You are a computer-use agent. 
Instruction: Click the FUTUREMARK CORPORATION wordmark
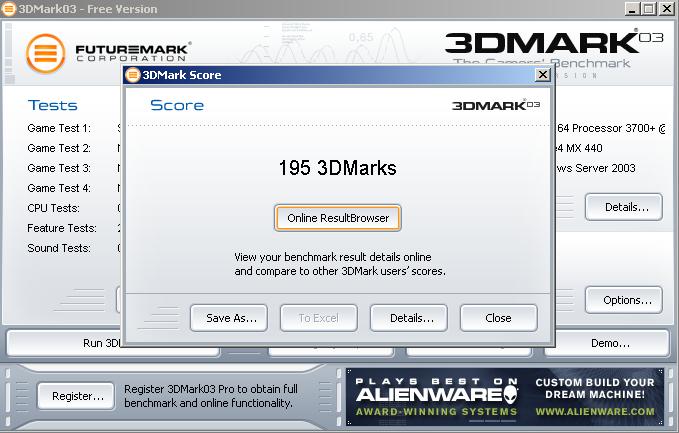[133, 52]
